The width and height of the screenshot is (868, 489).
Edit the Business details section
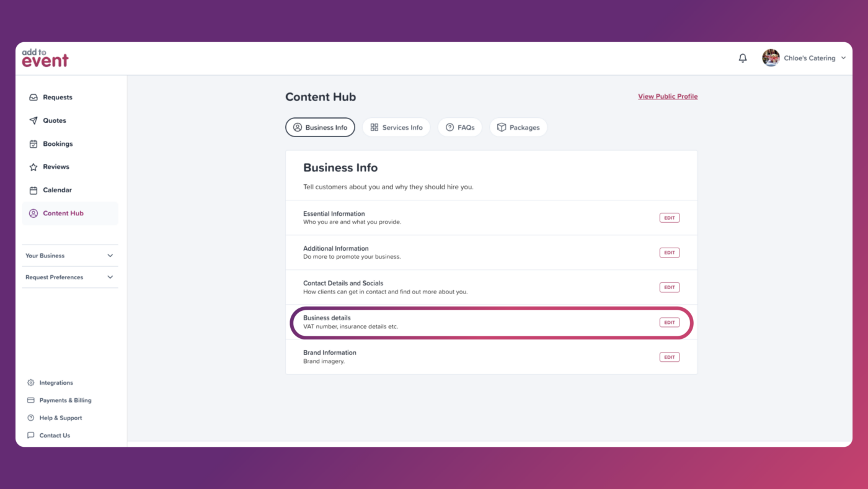[669, 322]
